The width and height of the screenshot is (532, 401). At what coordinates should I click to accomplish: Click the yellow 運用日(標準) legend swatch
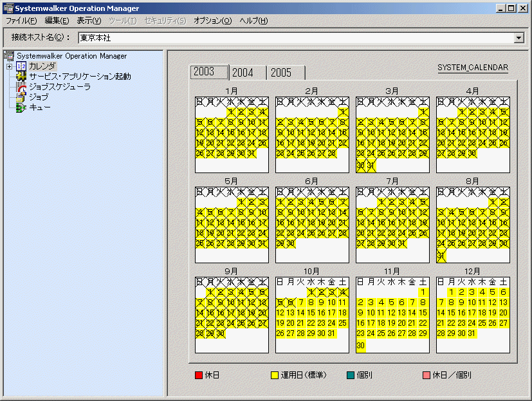275,375
